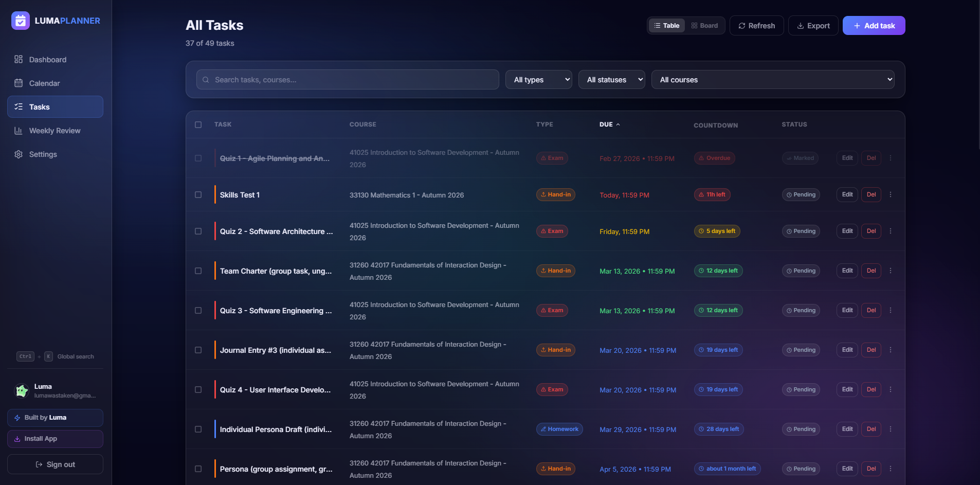Click the LumaPlanner logo icon
This screenshot has height=485, width=980.
tap(21, 21)
